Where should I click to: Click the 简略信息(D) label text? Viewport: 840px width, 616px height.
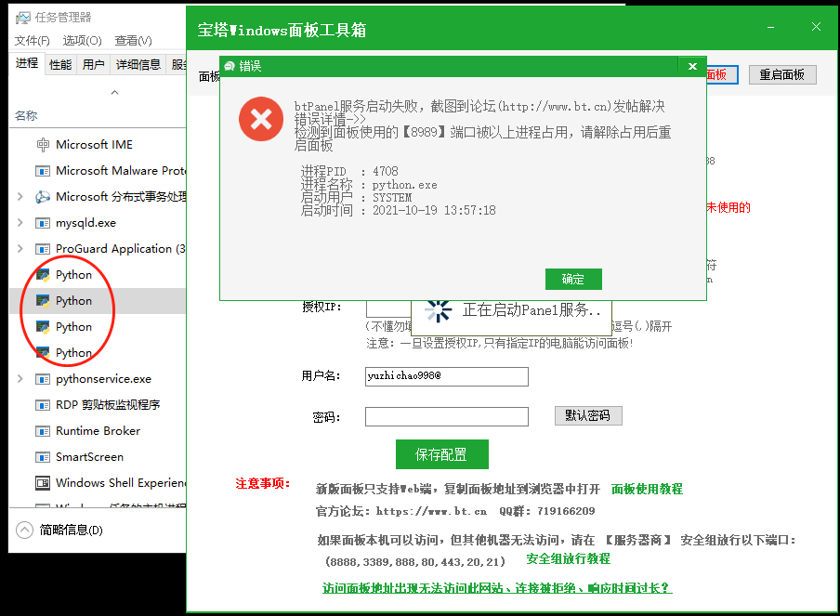(72, 531)
